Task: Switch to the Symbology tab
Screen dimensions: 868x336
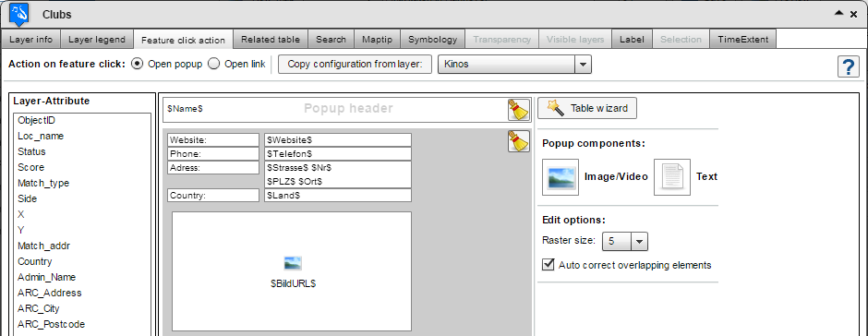Action: [433, 40]
